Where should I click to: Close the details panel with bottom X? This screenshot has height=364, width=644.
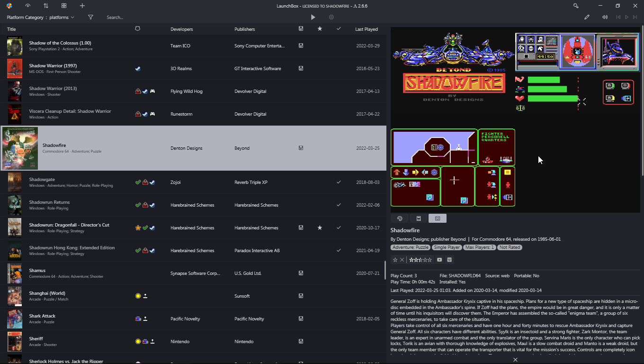click(x=515, y=360)
